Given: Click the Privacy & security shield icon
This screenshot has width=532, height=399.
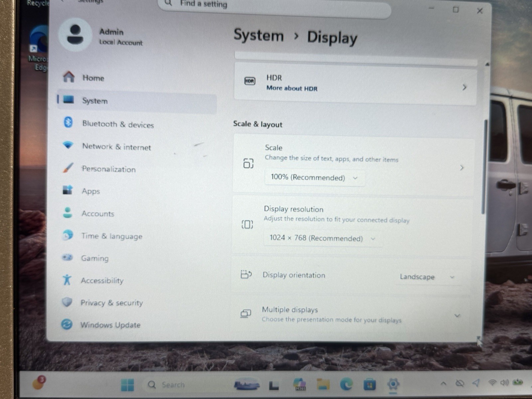Looking at the screenshot, I should tap(67, 302).
